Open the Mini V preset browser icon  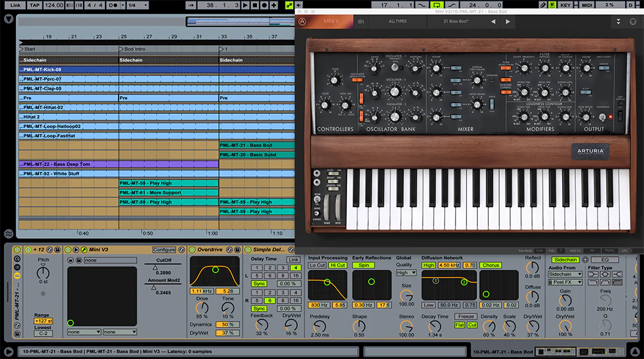pos(361,21)
